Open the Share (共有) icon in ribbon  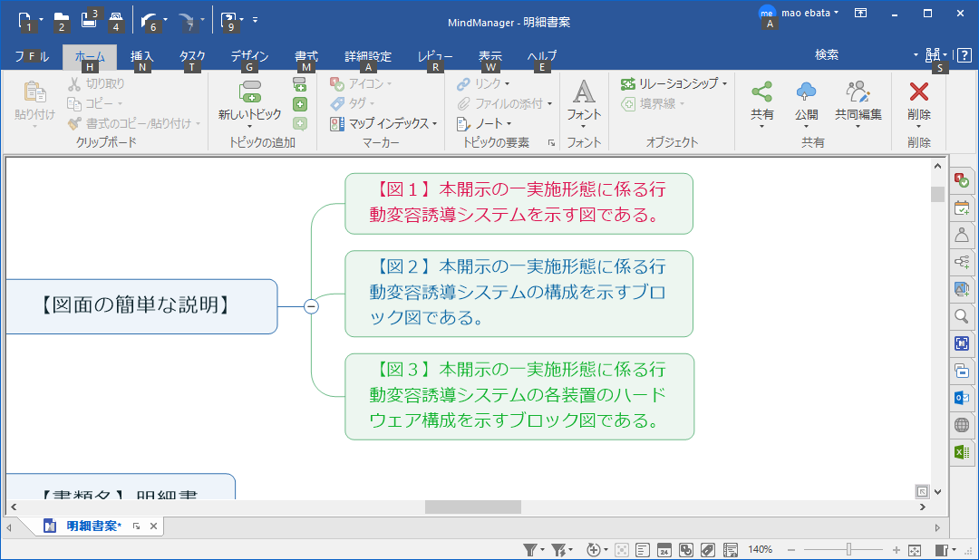[x=761, y=92]
